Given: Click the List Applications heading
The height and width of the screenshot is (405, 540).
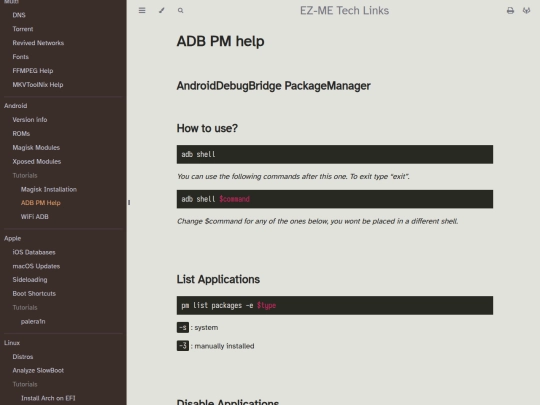Looking at the screenshot, I should 218,279.
